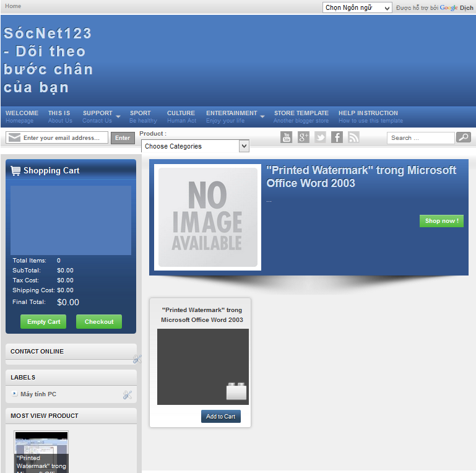Click the bullet arrow beside Máy tính PC

(14, 394)
